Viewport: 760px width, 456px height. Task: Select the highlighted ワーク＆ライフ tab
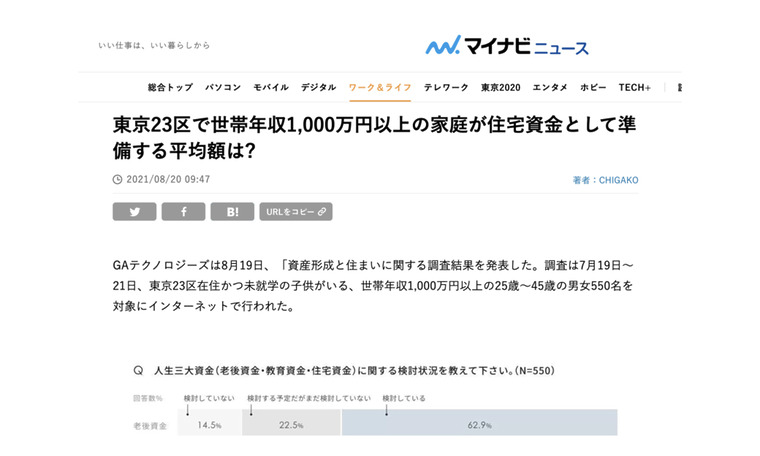pos(380,88)
